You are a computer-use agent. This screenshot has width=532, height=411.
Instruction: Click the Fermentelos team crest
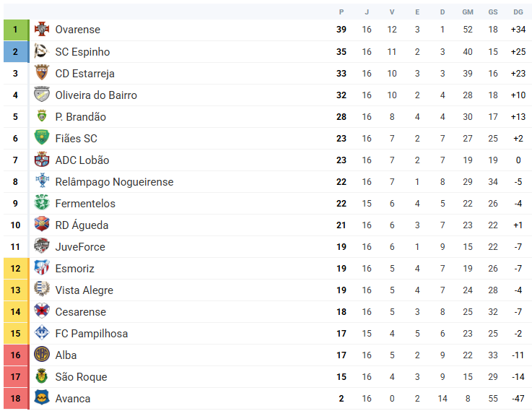42,203
